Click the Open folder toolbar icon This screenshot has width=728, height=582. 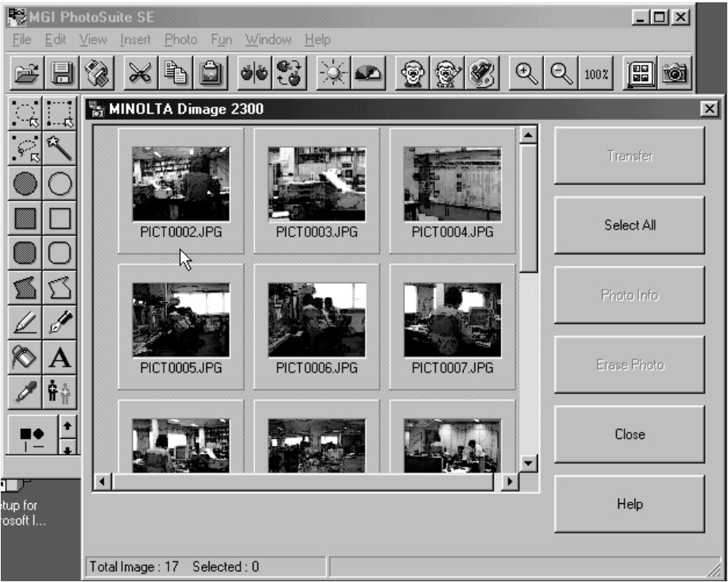(27, 73)
